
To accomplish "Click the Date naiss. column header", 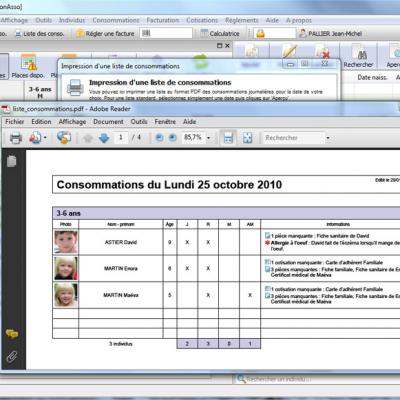I will pyautogui.click(x=372, y=77).
